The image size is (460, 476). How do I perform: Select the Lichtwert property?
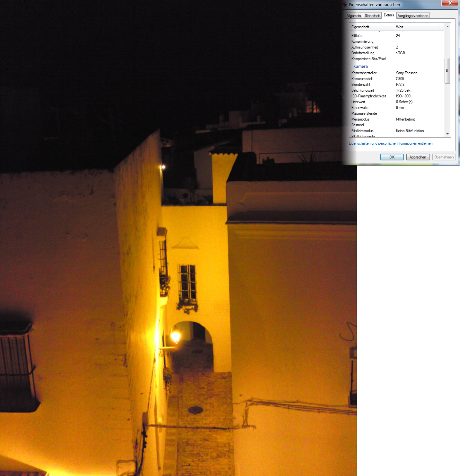pos(358,102)
